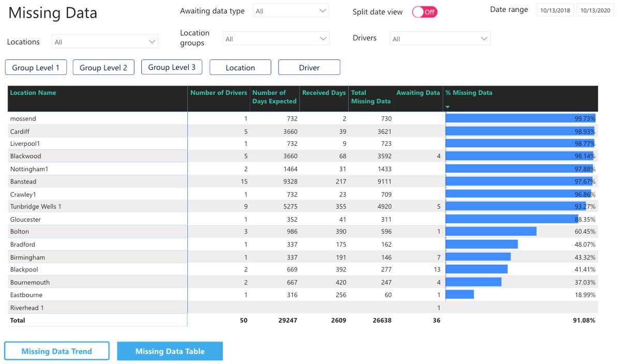
Task: Select the Group Level 1 button
Action: [x=36, y=68]
